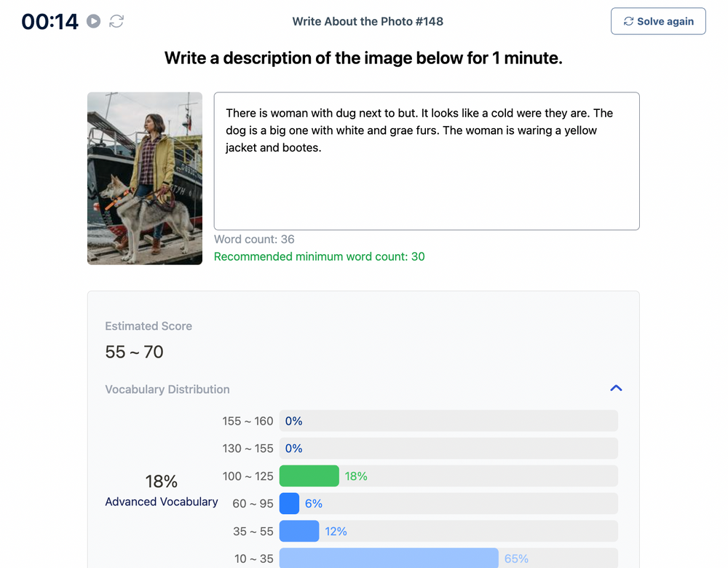Select the chevron icon beside Vocabulary Distribution

(616, 388)
